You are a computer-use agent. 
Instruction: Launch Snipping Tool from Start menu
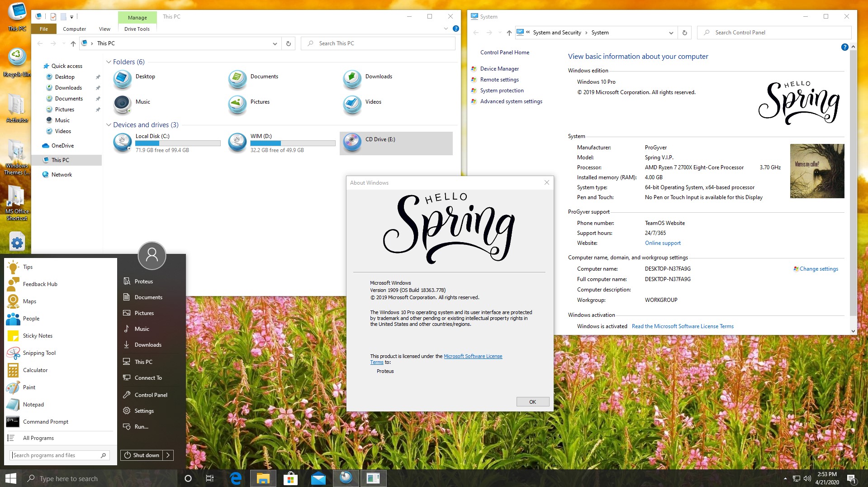[61, 353]
